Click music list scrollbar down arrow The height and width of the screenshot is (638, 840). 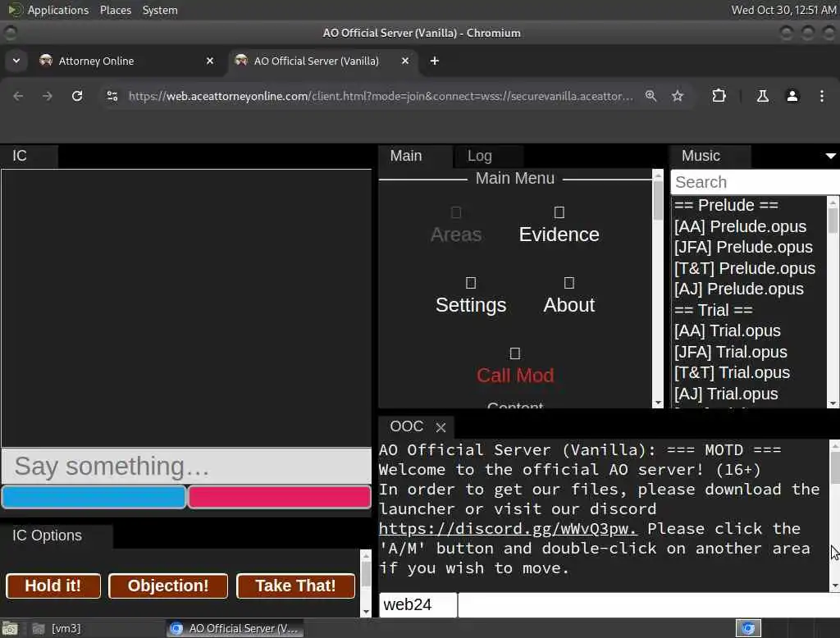point(833,403)
